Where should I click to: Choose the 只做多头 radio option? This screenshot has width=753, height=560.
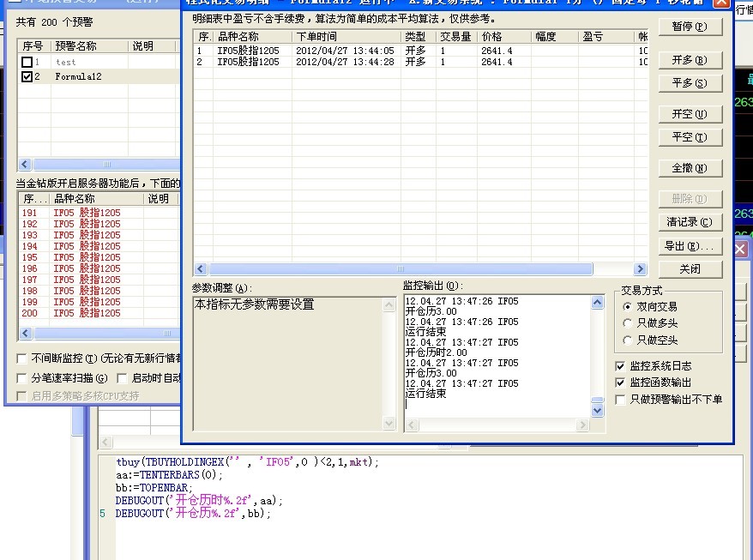pyautogui.click(x=628, y=323)
